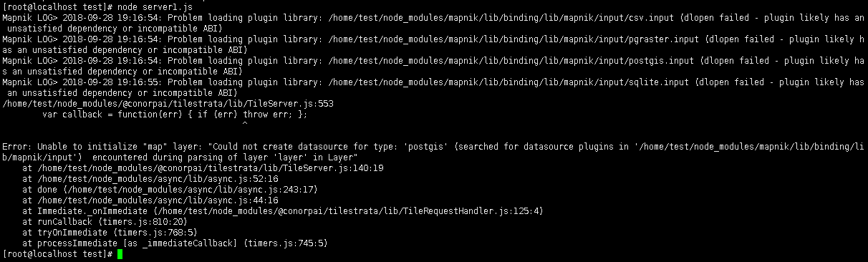The image size is (868, 262).
Task: Click the 'at done' async.js:243:17 line
Action: click(170, 190)
